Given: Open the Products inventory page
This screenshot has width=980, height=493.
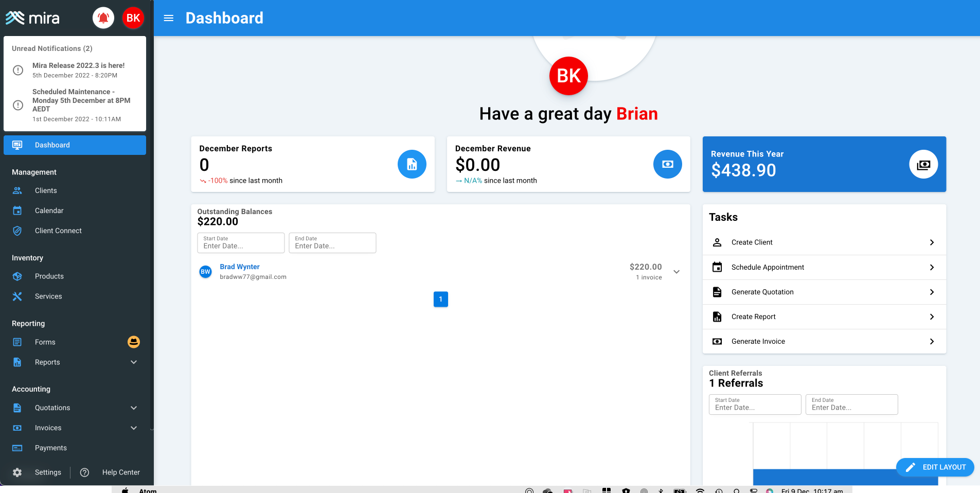Looking at the screenshot, I should click(x=49, y=276).
